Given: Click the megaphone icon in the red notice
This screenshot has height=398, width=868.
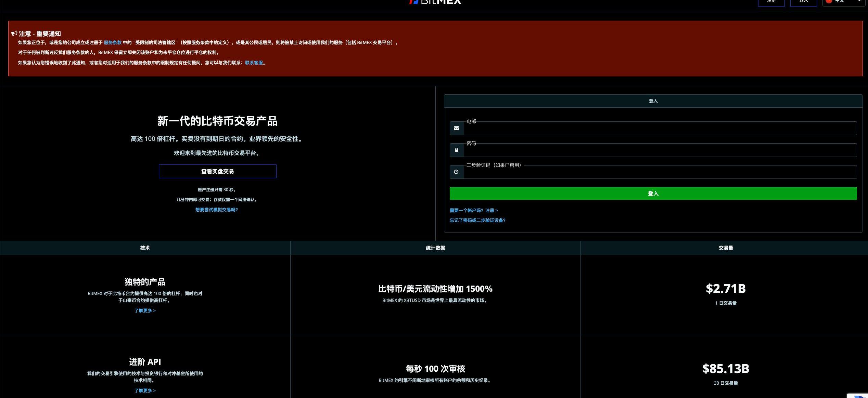Looking at the screenshot, I should [x=14, y=34].
